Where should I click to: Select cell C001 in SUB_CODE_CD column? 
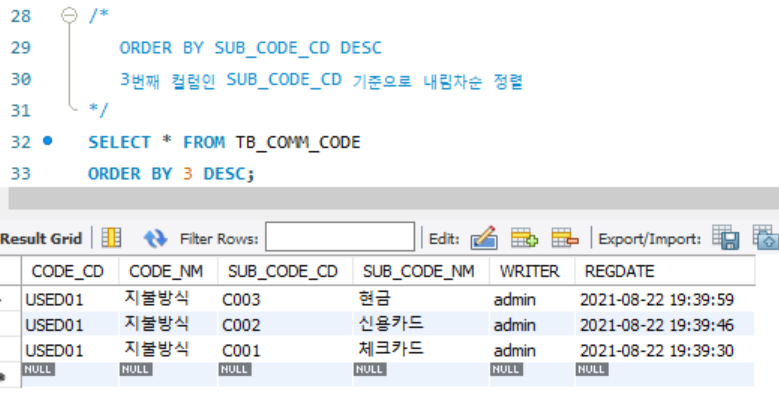click(285, 350)
